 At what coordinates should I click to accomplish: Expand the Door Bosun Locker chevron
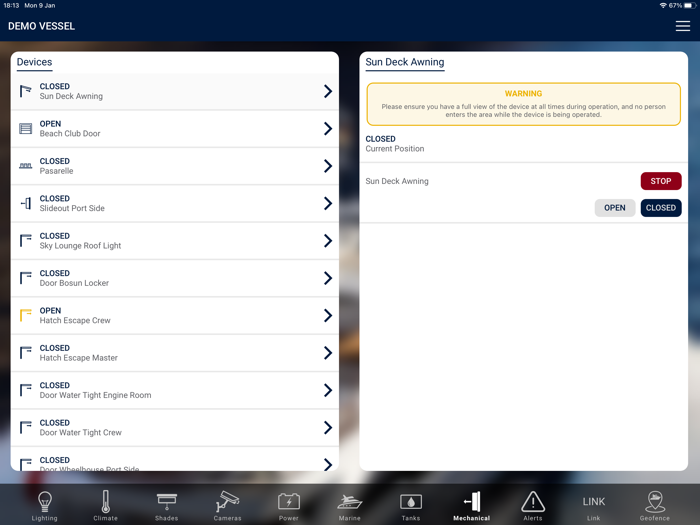(328, 278)
